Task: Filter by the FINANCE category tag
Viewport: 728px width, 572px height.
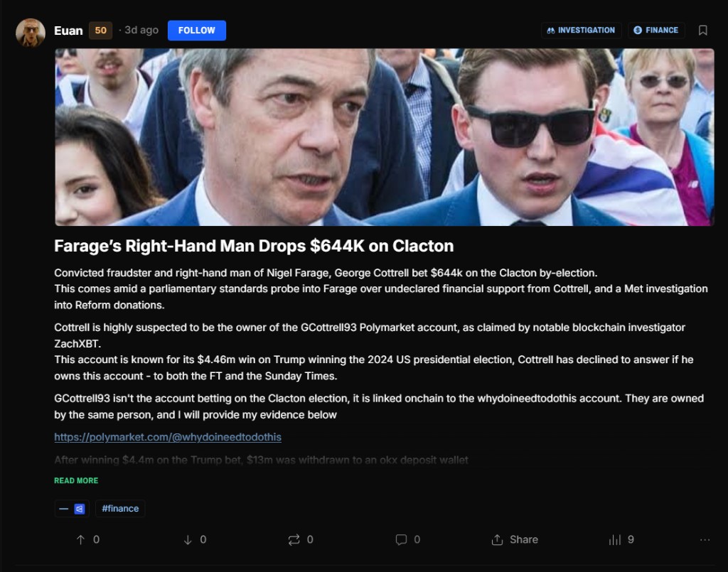Action: tap(656, 31)
